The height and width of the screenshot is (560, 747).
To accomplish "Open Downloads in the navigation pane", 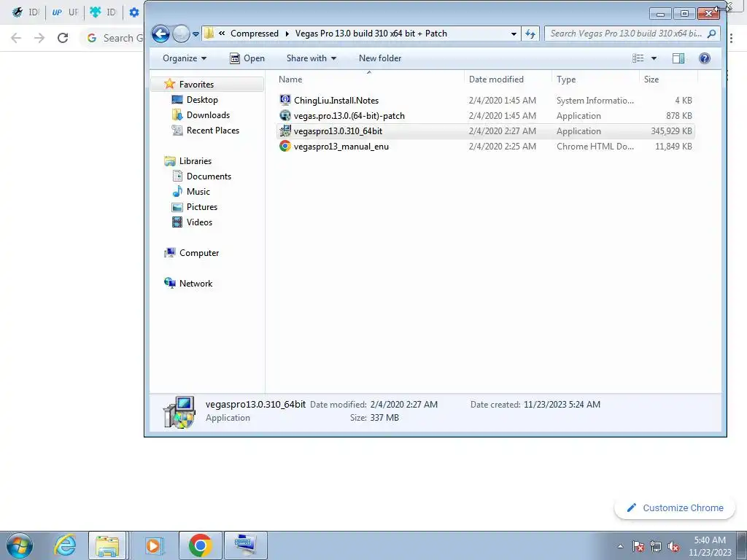I will (x=208, y=114).
